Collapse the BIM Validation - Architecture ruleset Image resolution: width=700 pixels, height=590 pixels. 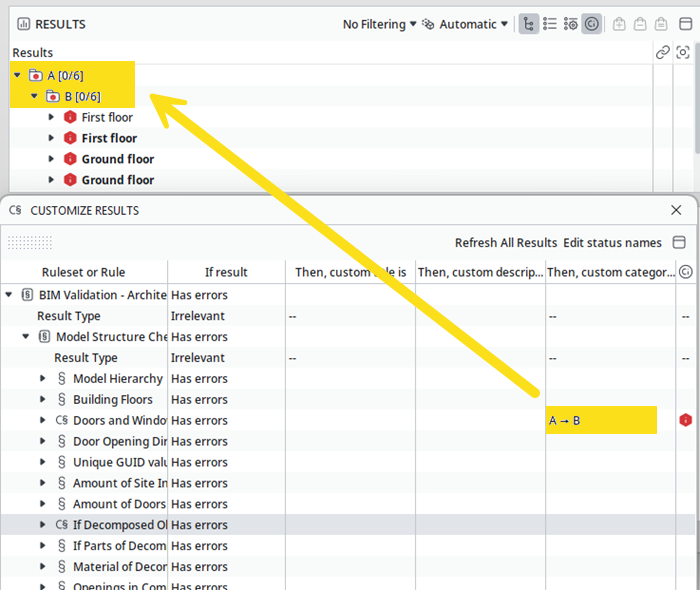coord(9,295)
